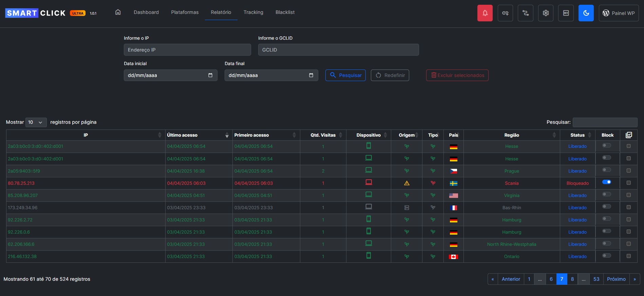
Task: Open the Blacklist tab
Action: tap(285, 12)
